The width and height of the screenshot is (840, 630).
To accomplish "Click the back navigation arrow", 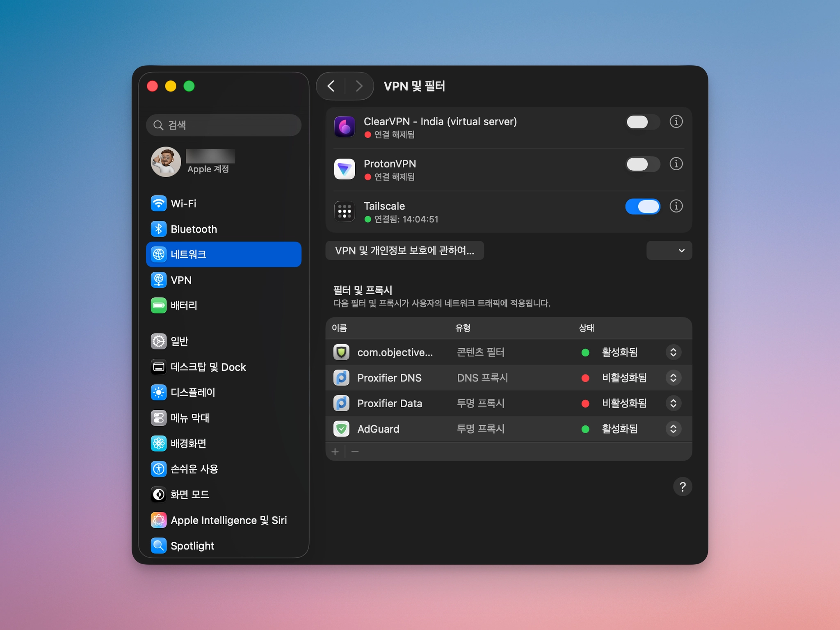I will pyautogui.click(x=331, y=86).
